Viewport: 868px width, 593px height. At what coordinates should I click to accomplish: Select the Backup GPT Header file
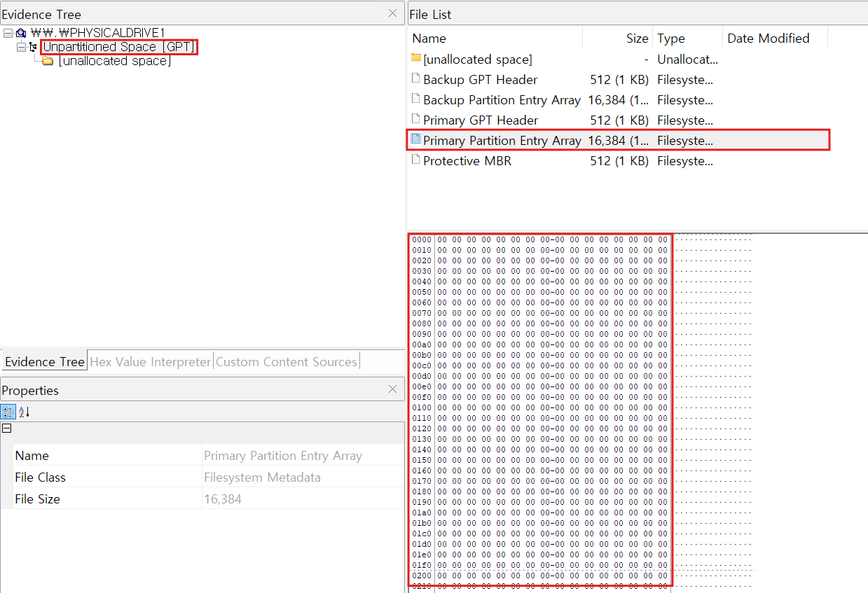click(481, 80)
